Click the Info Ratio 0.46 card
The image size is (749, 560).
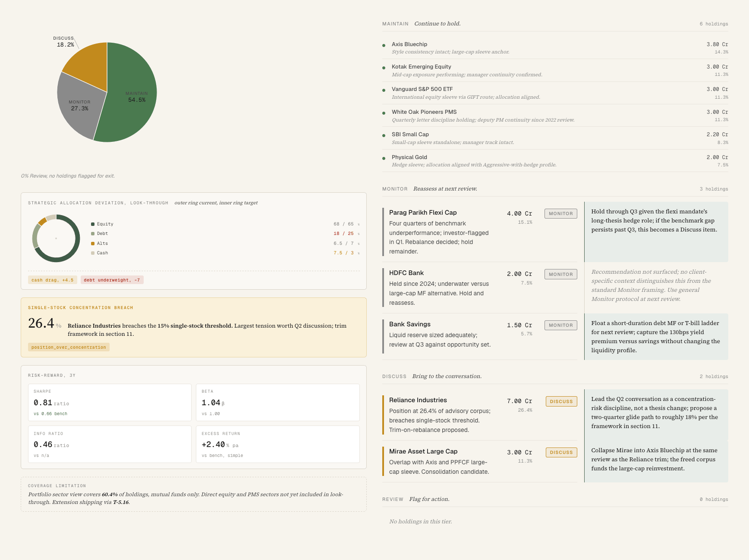pos(110,444)
